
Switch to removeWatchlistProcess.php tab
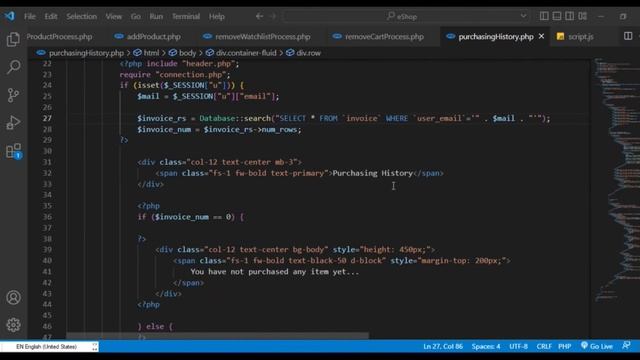pyautogui.click(x=257, y=37)
